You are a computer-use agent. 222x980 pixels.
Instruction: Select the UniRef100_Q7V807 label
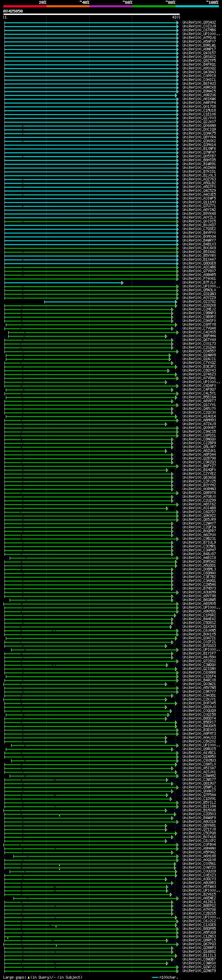tap(199, 271)
